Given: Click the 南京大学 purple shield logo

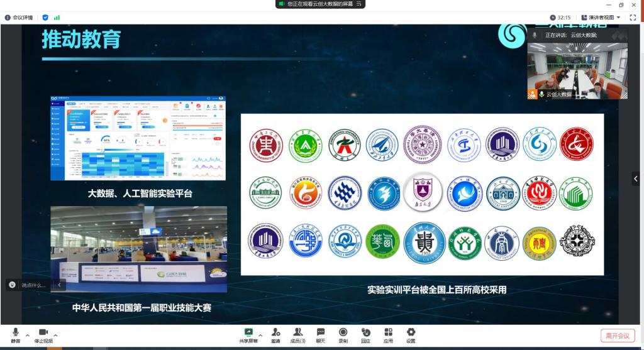Looking at the screenshot, I should point(423,192).
